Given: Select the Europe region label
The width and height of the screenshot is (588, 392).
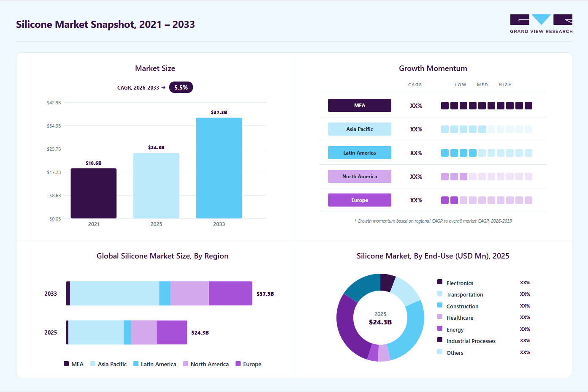Looking at the screenshot, I should pyautogui.click(x=360, y=200).
